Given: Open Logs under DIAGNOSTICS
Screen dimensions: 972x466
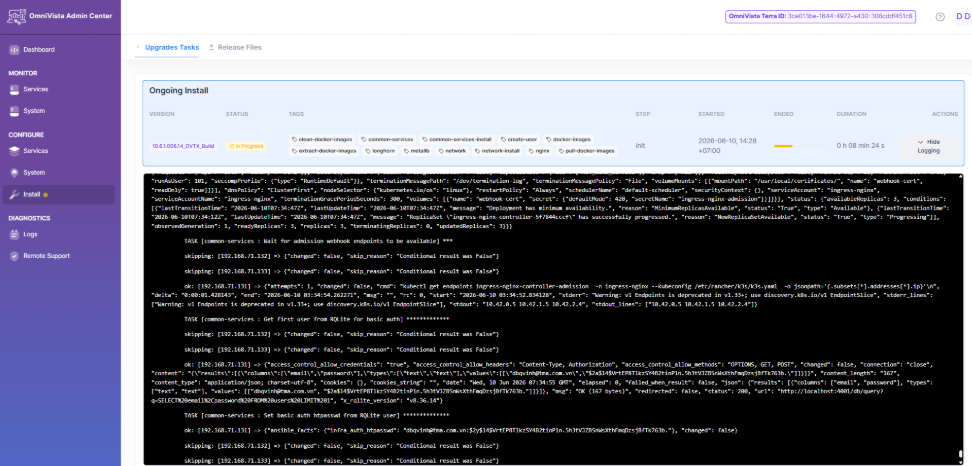Looking at the screenshot, I should tap(58, 234).
